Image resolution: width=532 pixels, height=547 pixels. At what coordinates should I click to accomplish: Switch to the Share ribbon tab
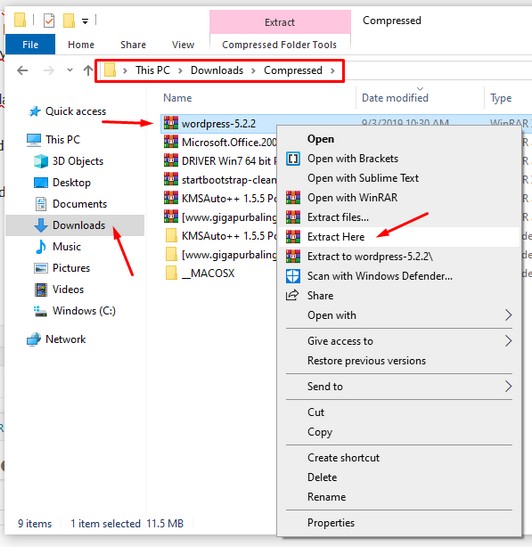[133, 45]
